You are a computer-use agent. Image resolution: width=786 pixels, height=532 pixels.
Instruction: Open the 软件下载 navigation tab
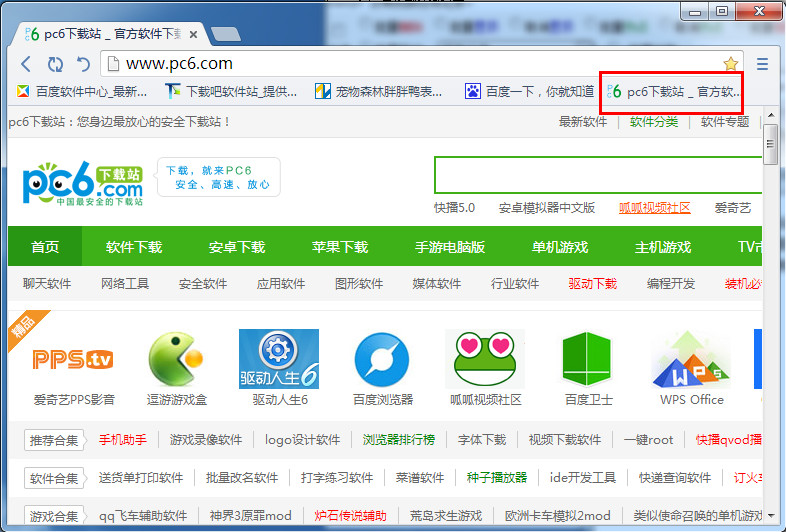(x=134, y=247)
